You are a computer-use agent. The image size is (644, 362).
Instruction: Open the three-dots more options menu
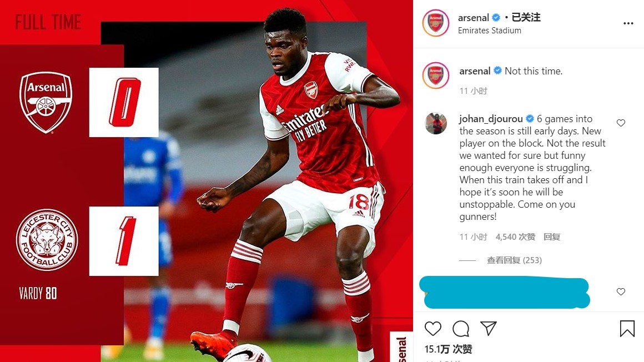628,23
